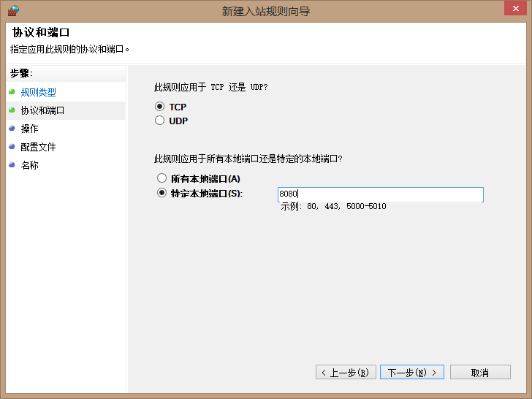This screenshot has width=532, height=399.
Task: Click the firewall icon in the title bar
Action: coord(13,11)
